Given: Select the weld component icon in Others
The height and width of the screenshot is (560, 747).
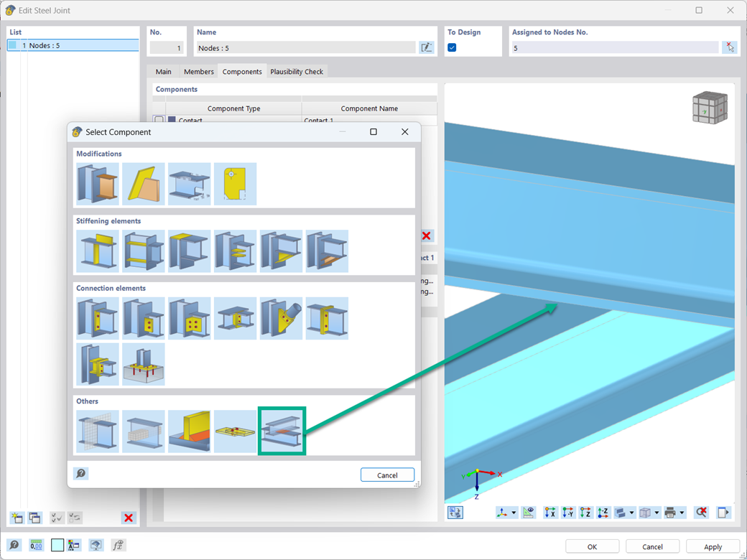Looking at the screenshot, I should (x=189, y=431).
